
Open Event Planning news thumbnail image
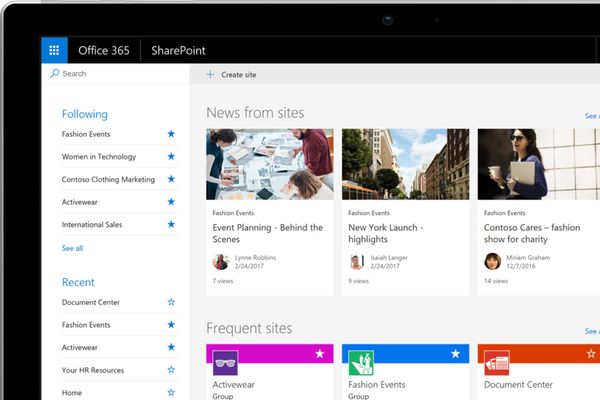pos(270,164)
